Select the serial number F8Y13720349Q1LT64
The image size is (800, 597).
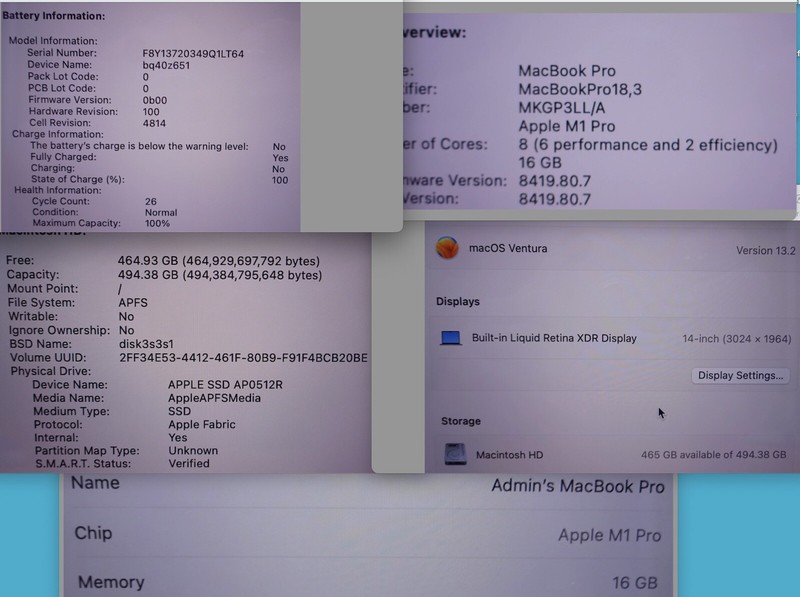click(193, 54)
